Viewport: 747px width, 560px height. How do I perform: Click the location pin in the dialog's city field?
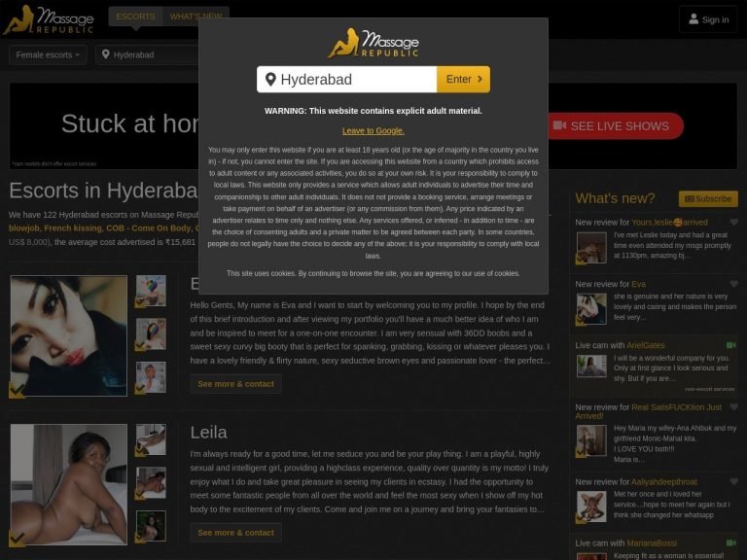[x=270, y=80]
